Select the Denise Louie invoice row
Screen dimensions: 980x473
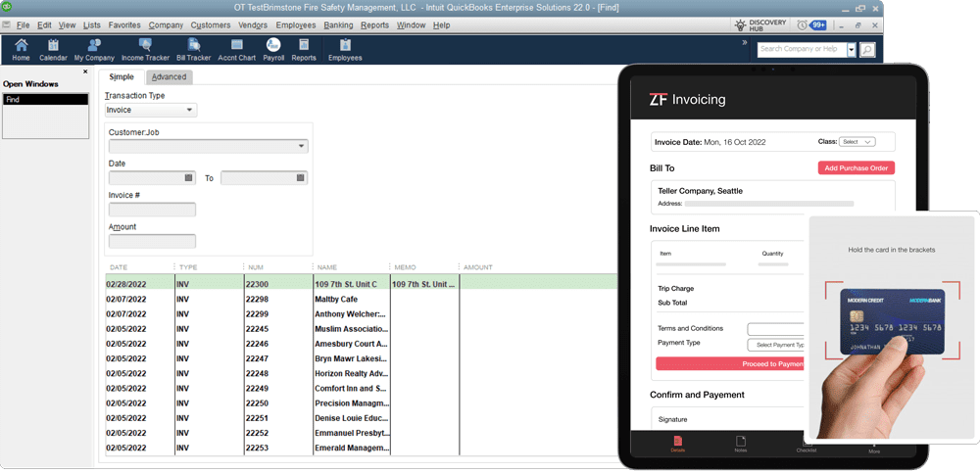360,418
